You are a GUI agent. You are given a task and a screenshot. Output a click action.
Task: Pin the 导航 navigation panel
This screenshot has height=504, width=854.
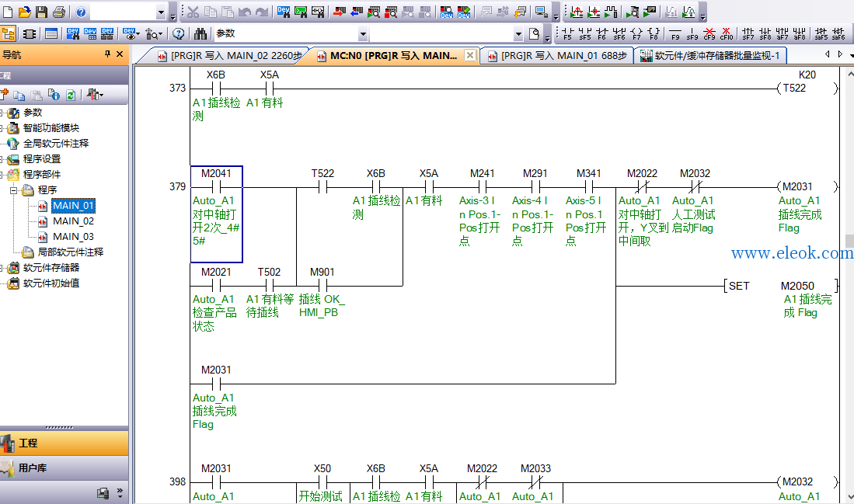pos(107,54)
